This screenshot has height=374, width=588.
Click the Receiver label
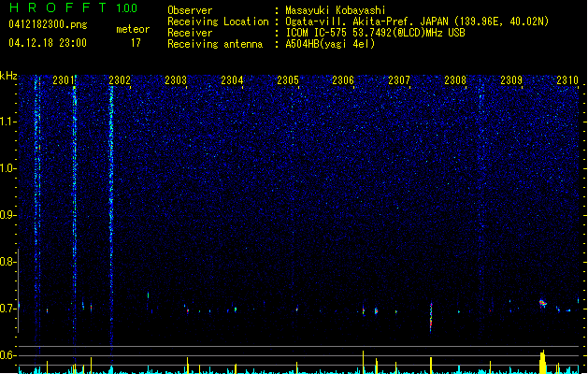[x=190, y=33]
